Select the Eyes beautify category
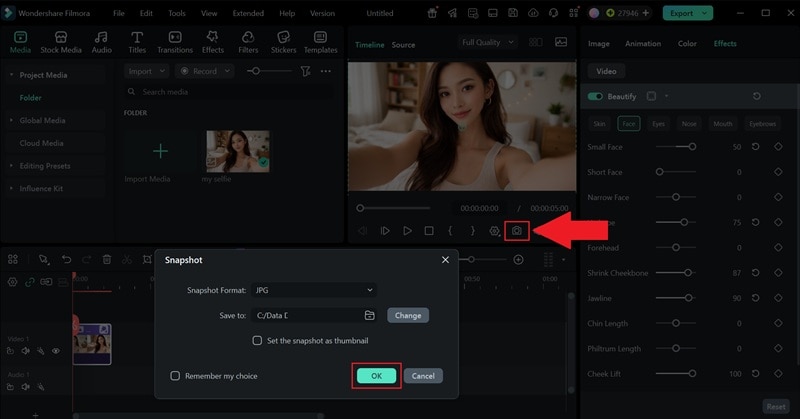 click(x=658, y=124)
